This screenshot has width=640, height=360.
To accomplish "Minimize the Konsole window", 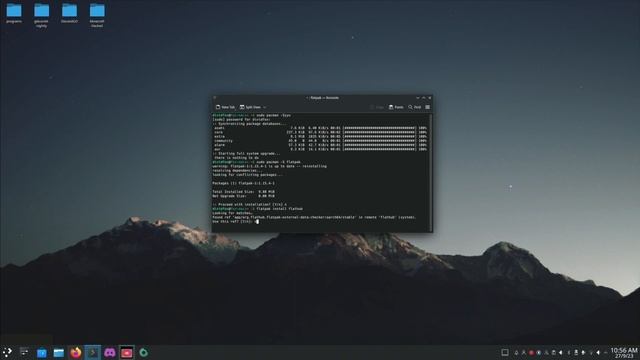I will pyautogui.click(x=418, y=98).
